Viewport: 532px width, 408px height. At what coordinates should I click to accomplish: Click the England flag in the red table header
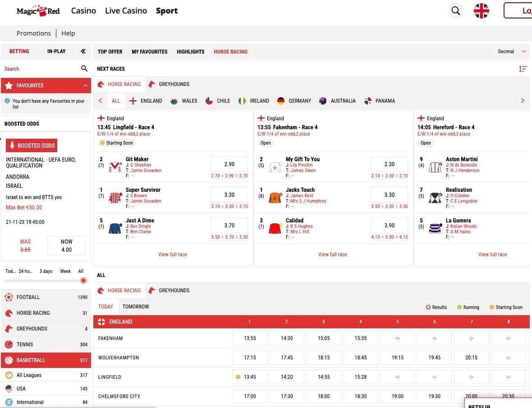click(101, 322)
